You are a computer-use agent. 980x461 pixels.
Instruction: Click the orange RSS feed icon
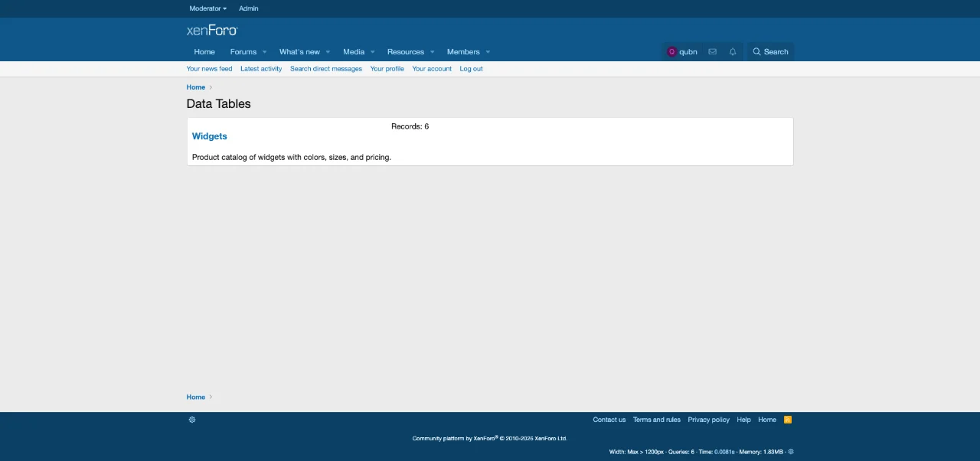tap(788, 420)
